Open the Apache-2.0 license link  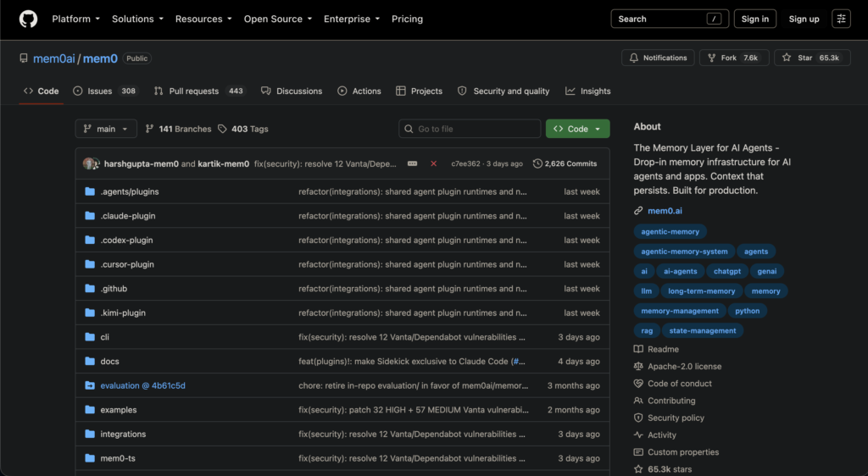(x=677, y=367)
